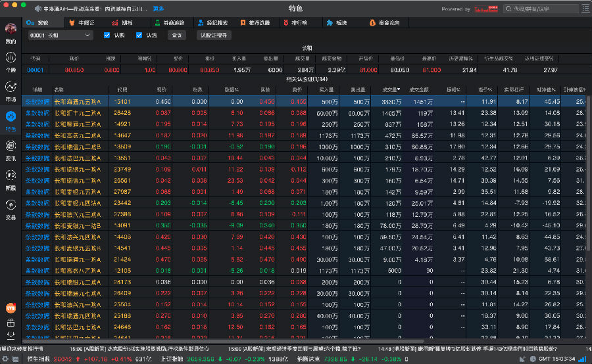Click the 更多 link in announcement bar
The image size is (592, 364).
click(x=159, y=9)
